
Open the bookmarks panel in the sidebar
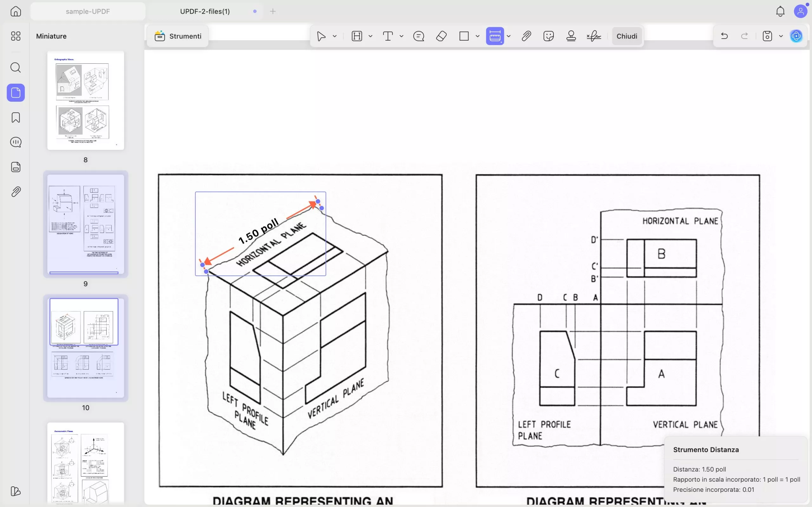(16, 117)
